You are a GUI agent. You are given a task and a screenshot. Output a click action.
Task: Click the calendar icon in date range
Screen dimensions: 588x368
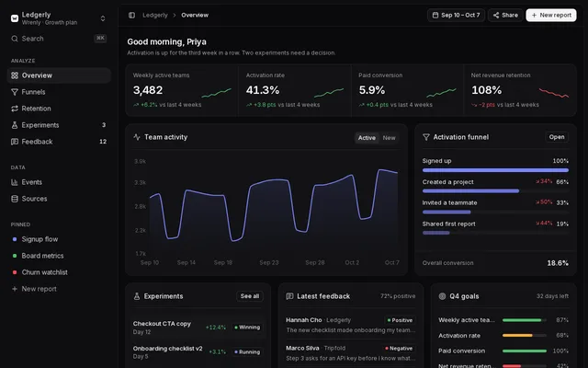click(435, 15)
